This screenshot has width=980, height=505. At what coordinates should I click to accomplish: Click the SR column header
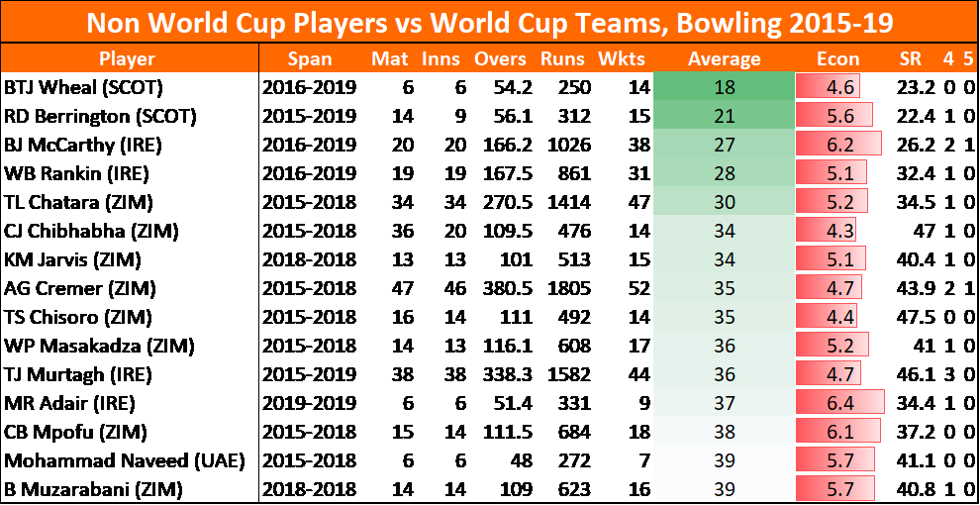[911, 59]
